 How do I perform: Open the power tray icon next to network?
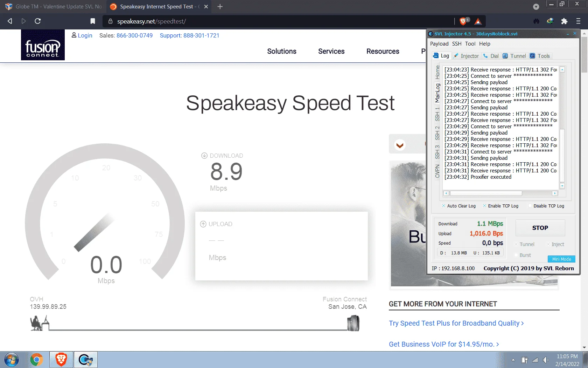point(524,360)
